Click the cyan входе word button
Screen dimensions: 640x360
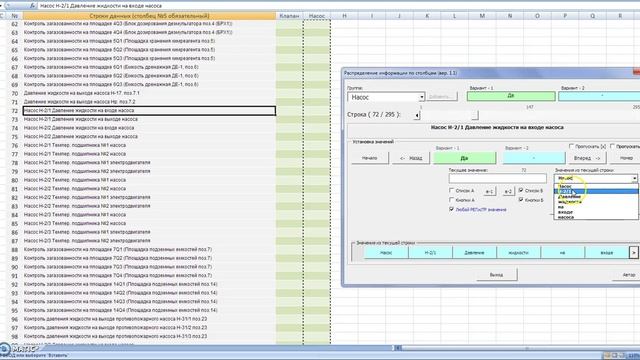point(607,253)
